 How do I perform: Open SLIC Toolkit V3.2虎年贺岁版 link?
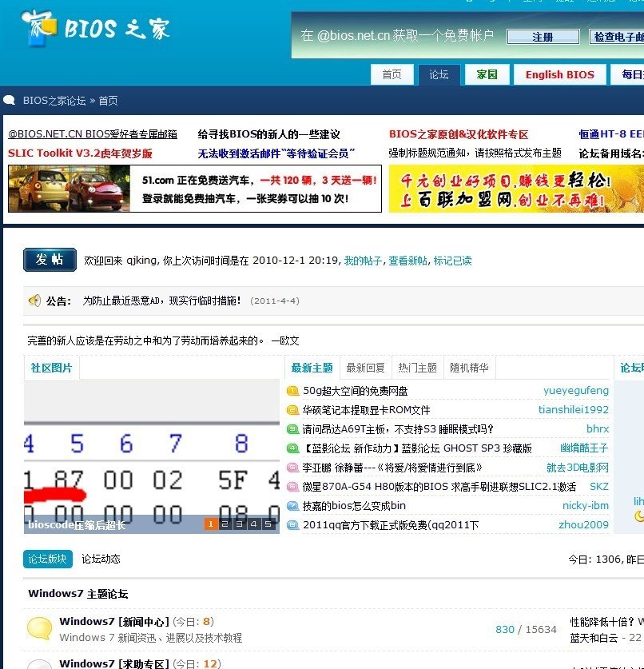coord(80,153)
